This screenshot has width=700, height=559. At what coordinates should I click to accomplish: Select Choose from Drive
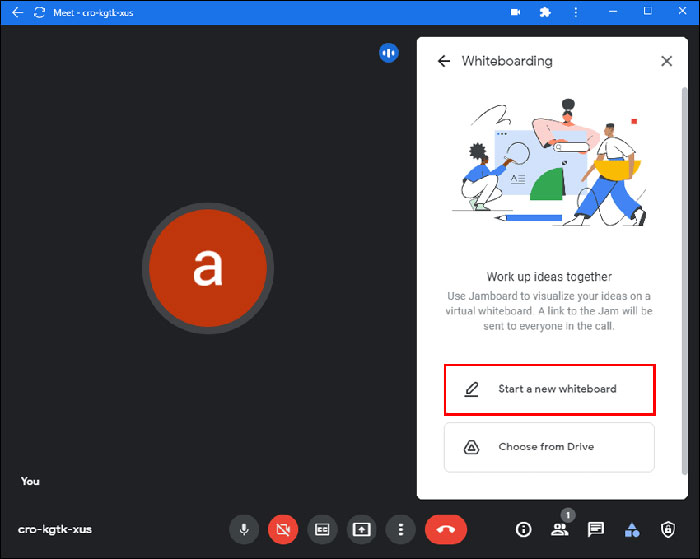point(549,447)
